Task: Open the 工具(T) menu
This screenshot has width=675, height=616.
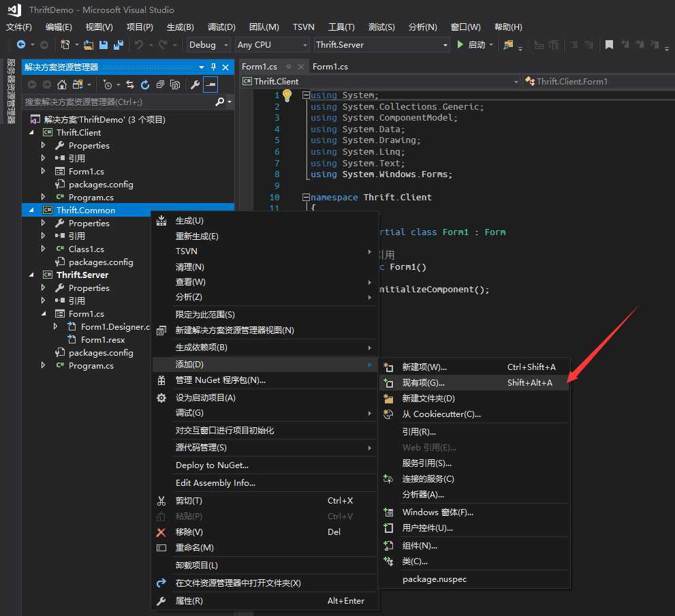Action: tap(341, 27)
